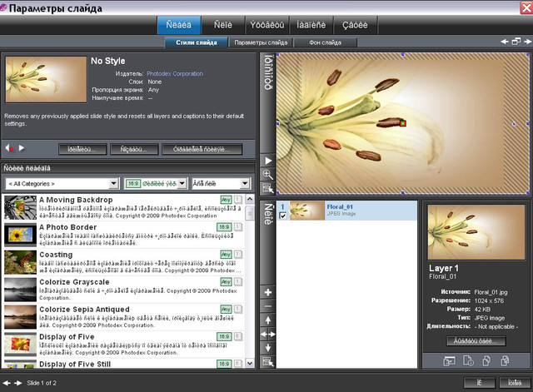Click the file button under Layer 1 properties

click(x=476, y=341)
